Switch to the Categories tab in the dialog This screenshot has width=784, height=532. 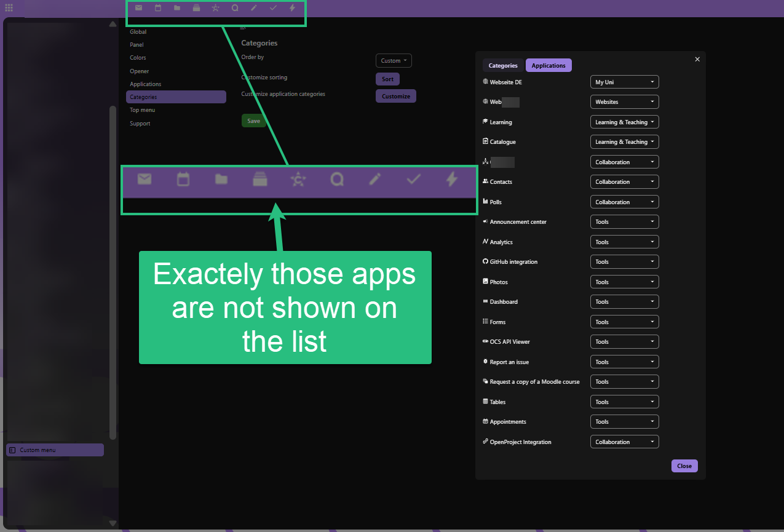click(x=502, y=66)
